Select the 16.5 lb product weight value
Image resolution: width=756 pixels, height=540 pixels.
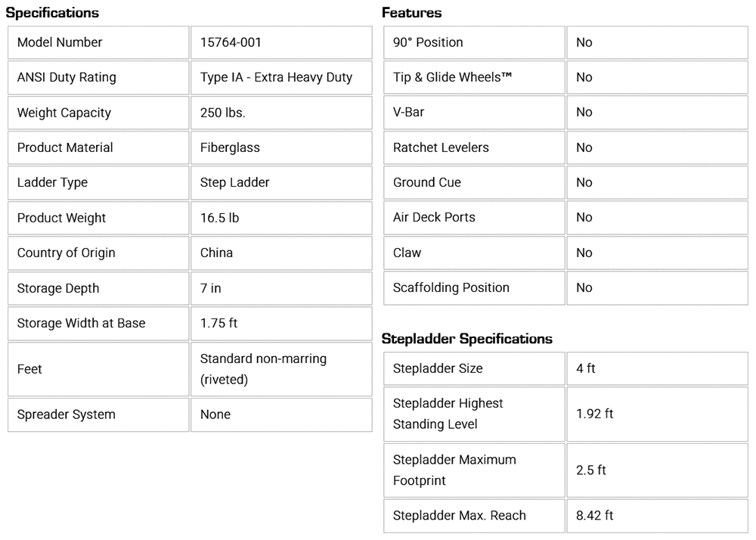click(219, 218)
